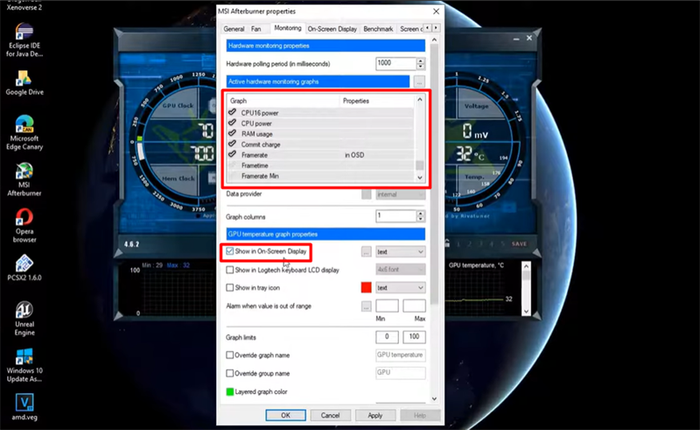Open the active hardware monitoring graphs options button
Image resolution: width=700 pixels, height=430 pixels.
tap(419, 82)
